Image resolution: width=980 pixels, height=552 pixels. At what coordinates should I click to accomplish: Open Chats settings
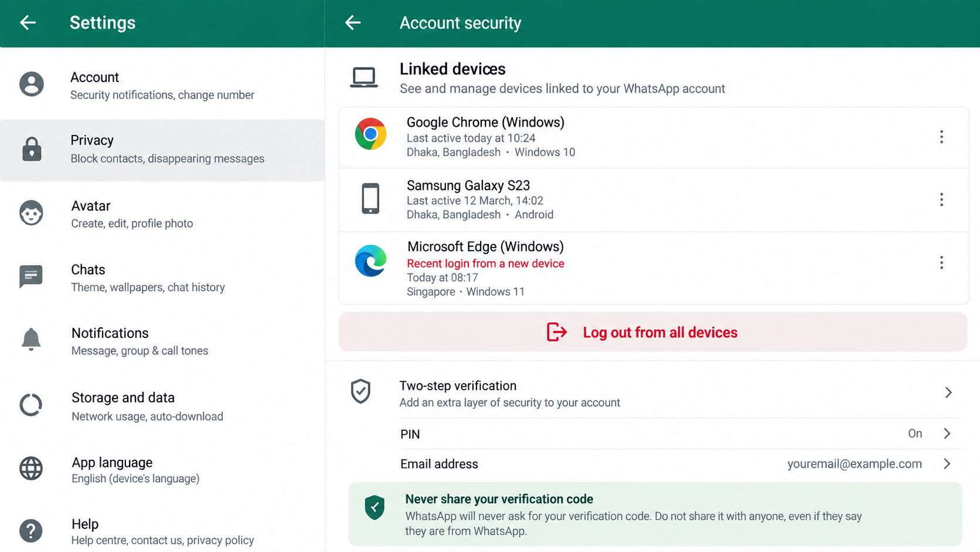click(162, 278)
